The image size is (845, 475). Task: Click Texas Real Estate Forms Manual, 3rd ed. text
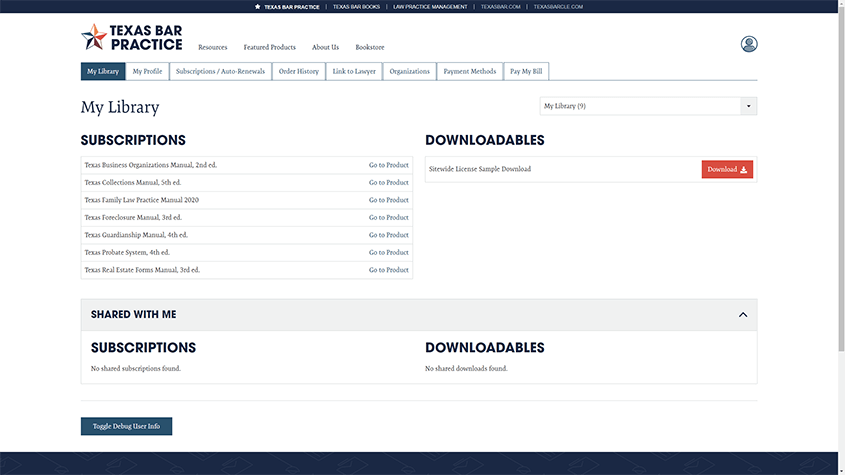point(142,270)
